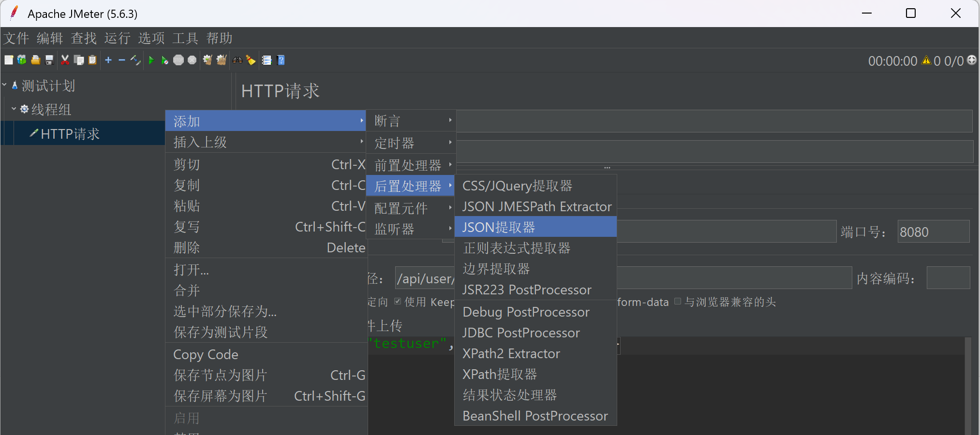Click the yellow warning triangle log icon
Screen dimensions: 980x435
(x=926, y=60)
